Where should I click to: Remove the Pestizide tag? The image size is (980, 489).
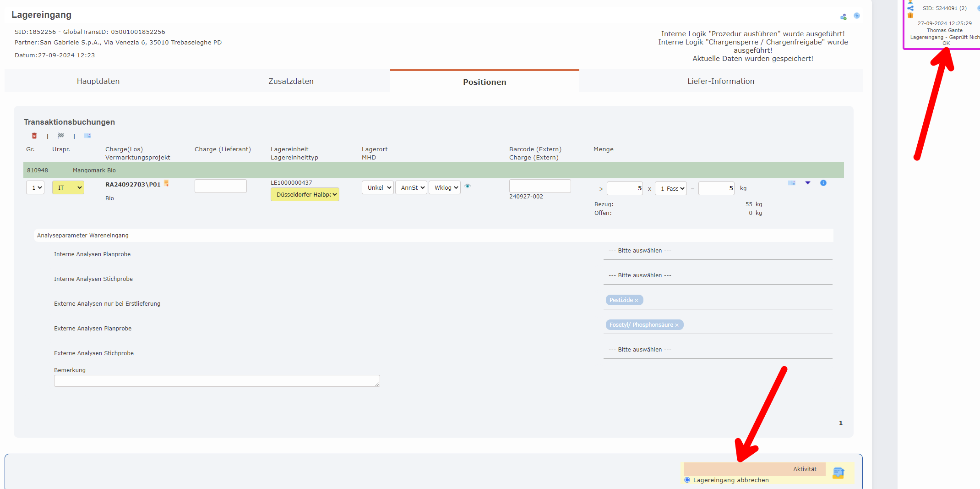point(636,301)
